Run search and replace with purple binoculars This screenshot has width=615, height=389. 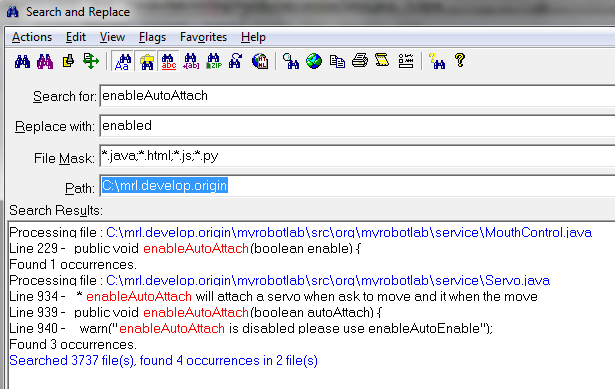45,61
